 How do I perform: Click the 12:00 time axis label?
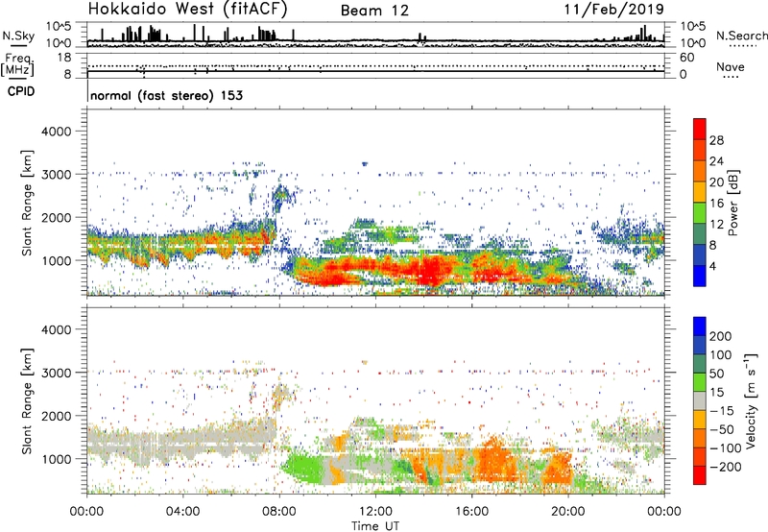click(x=375, y=512)
